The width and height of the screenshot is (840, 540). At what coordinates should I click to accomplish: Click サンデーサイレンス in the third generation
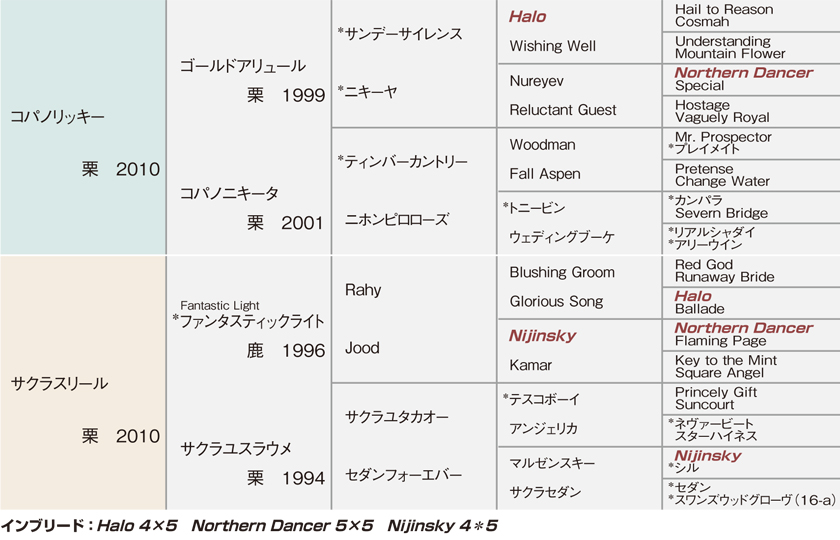click(400, 34)
